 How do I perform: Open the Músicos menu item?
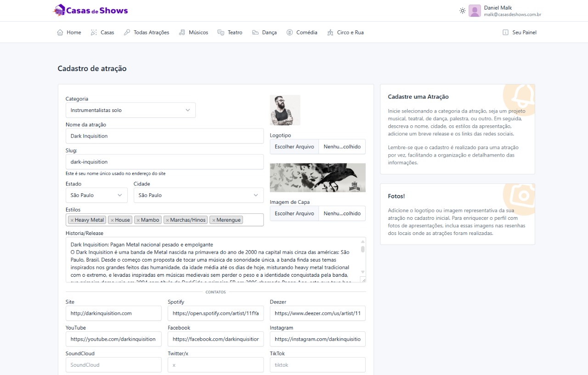click(193, 32)
